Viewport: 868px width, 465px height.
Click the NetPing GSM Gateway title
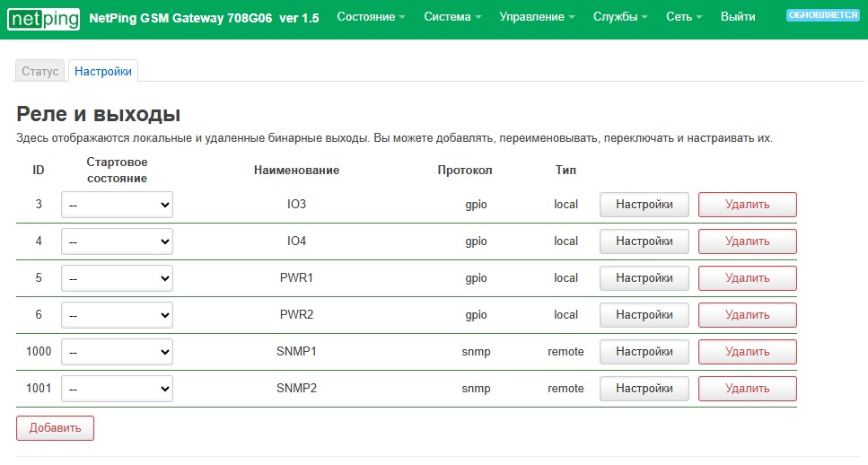point(204,18)
